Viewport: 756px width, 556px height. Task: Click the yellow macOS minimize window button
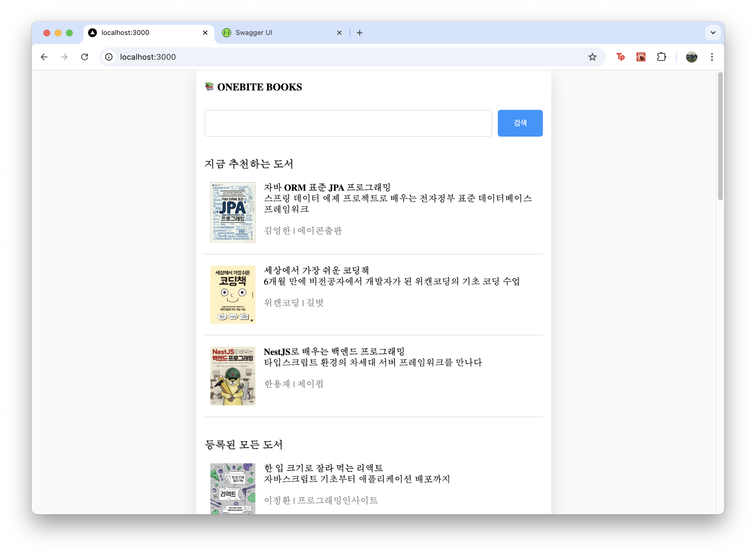[58, 33]
